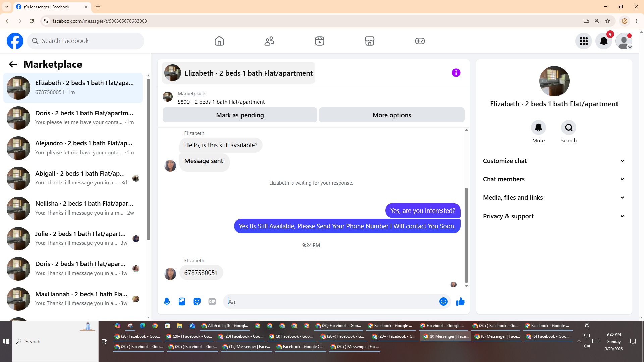
Task: Show hidden system tray icons
Action: pyautogui.click(x=579, y=341)
